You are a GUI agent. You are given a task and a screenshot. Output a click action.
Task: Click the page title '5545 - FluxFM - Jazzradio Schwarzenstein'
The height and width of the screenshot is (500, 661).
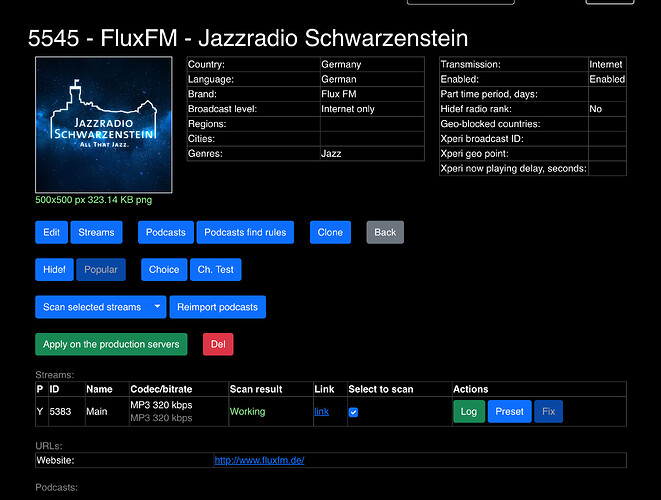[248, 38]
